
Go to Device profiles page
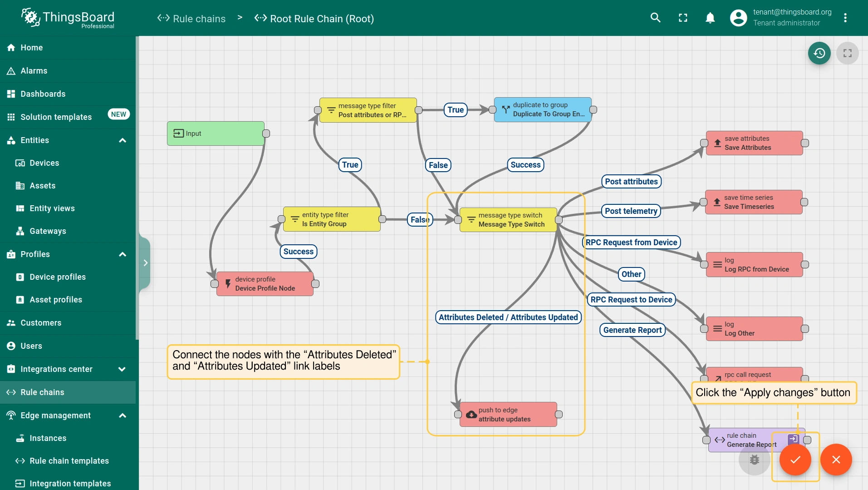pos(58,277)
